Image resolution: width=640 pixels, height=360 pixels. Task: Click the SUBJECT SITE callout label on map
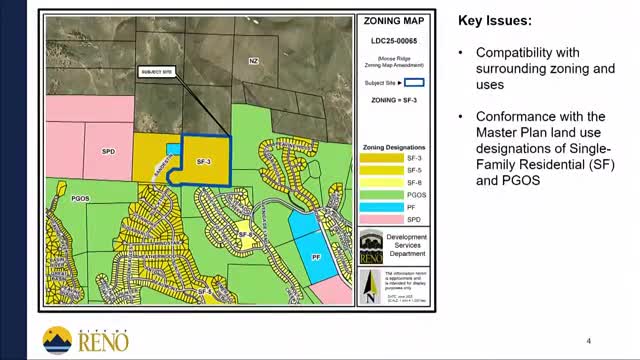coord(157,72)
